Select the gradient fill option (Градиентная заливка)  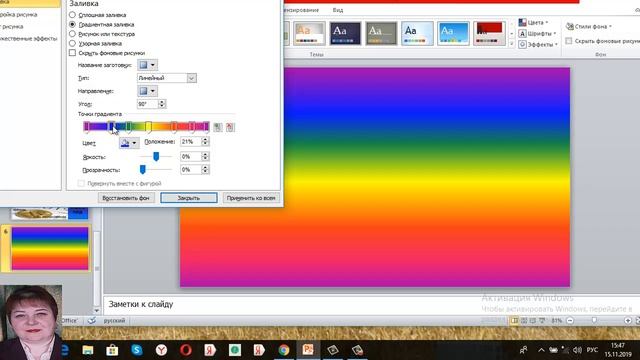[x=72, y=24]
